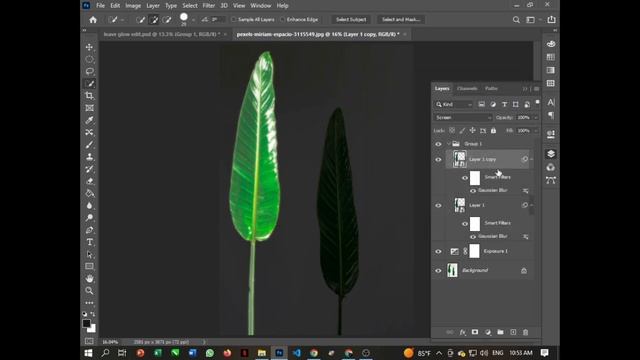Viewport: 640px width, 360px height.
Task: Select the Elliptical Marquee tool
Action: click(89, 59)
